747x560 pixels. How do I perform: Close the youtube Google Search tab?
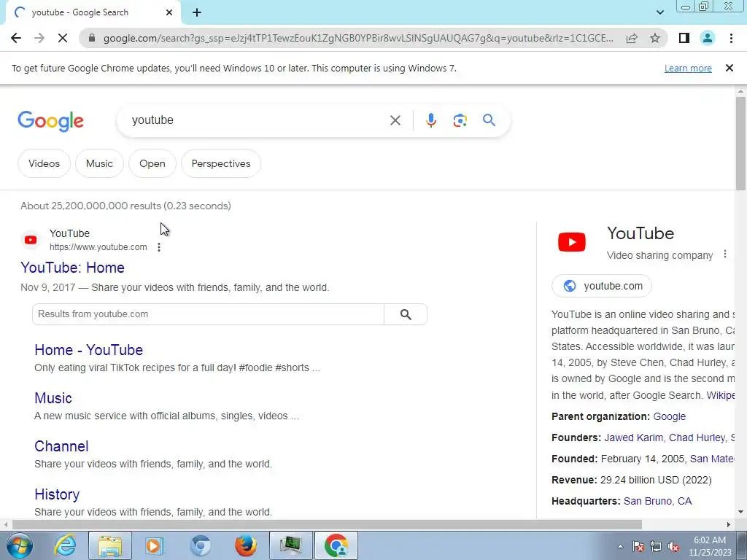(169, 13)
